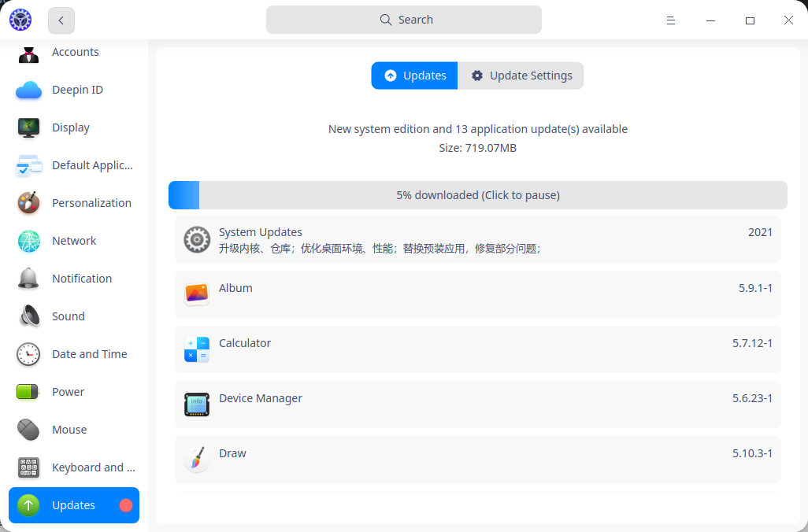Select Accounts in the sidebar
Screen dimensions: 808x532
pos(74,53)
